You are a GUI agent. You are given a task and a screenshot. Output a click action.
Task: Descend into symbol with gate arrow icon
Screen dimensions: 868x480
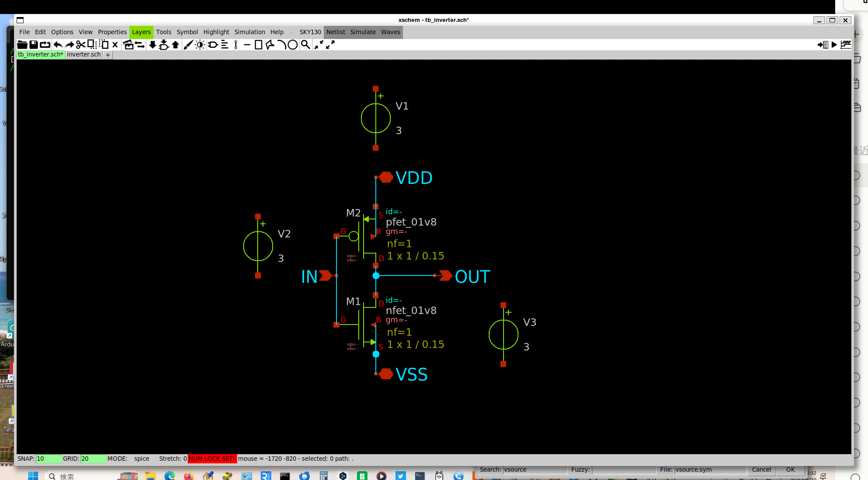164,45
